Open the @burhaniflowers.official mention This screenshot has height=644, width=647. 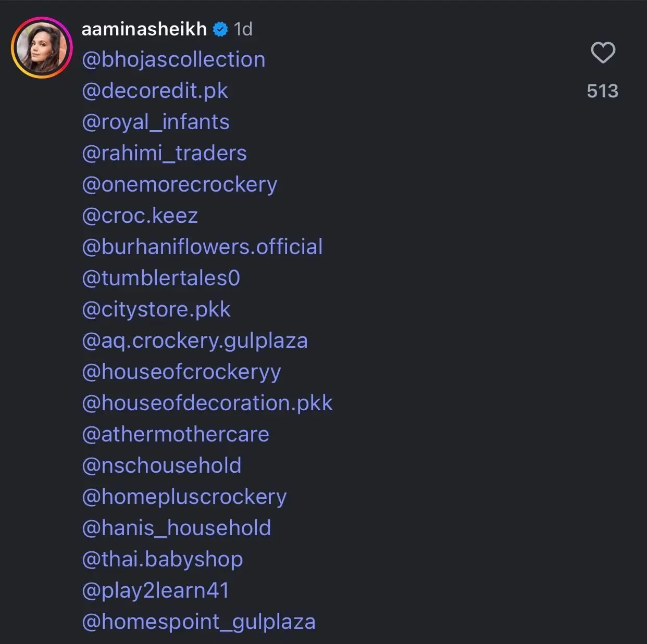[x=202, y=247]
